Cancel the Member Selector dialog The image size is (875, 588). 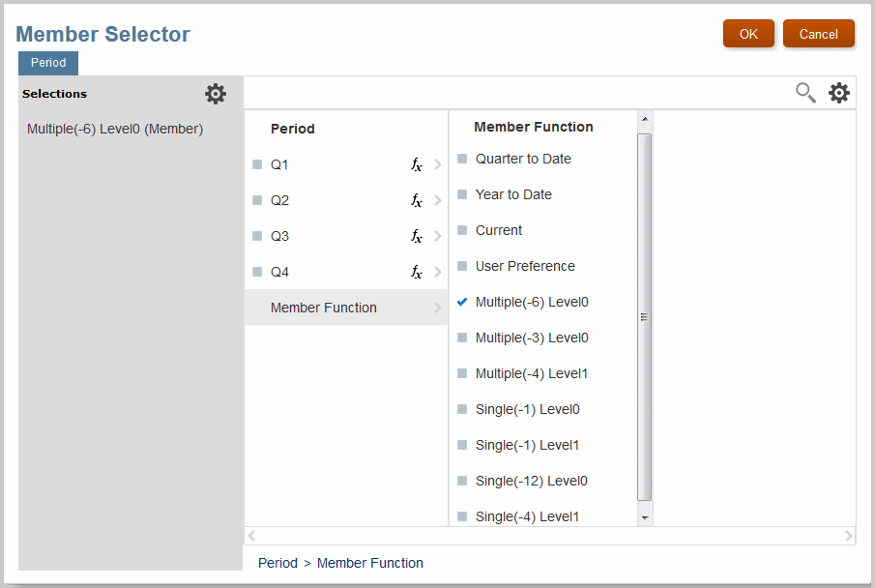818,34
